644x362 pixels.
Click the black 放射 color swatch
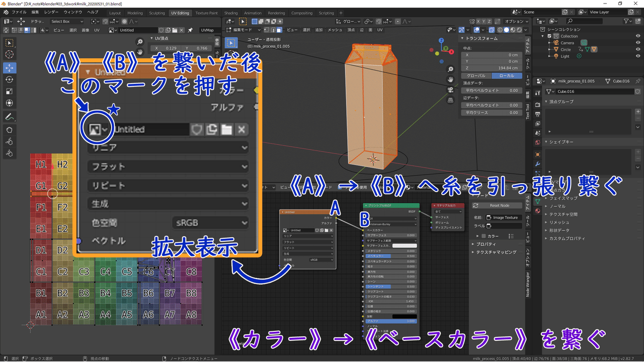405,316
